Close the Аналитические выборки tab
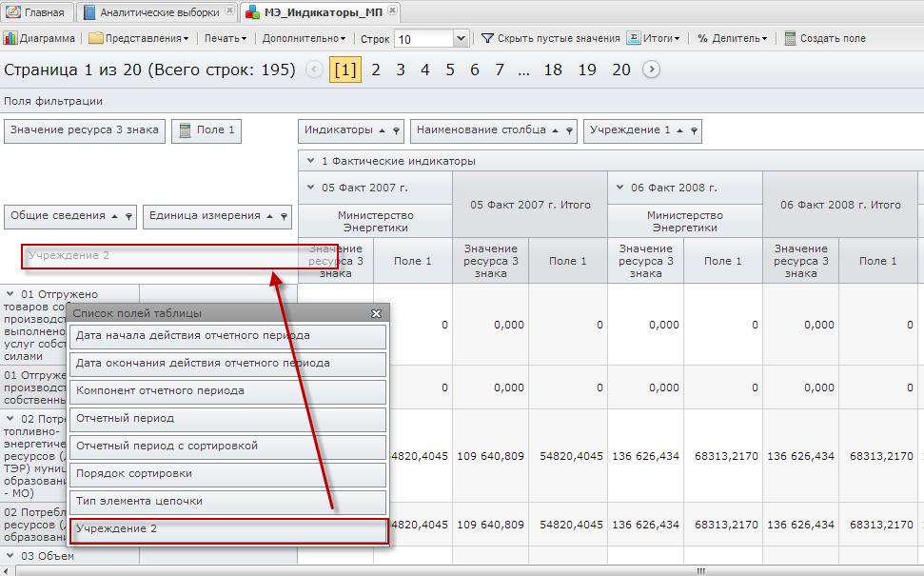 tap(229, 10)
